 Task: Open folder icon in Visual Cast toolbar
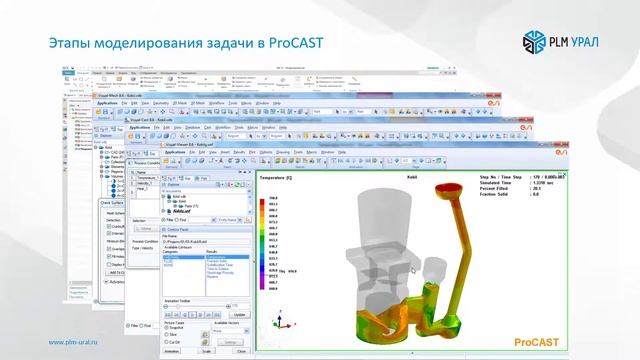131,136
